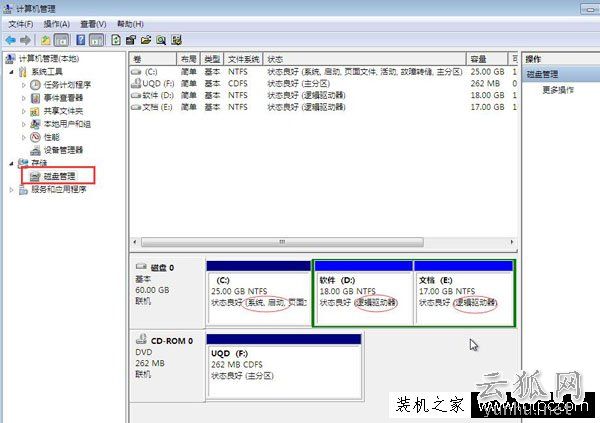Image resolution: width=600 pixels, height=423 pixels.
Task: Sort by the 类型 column header
Action: click(212, 59)
